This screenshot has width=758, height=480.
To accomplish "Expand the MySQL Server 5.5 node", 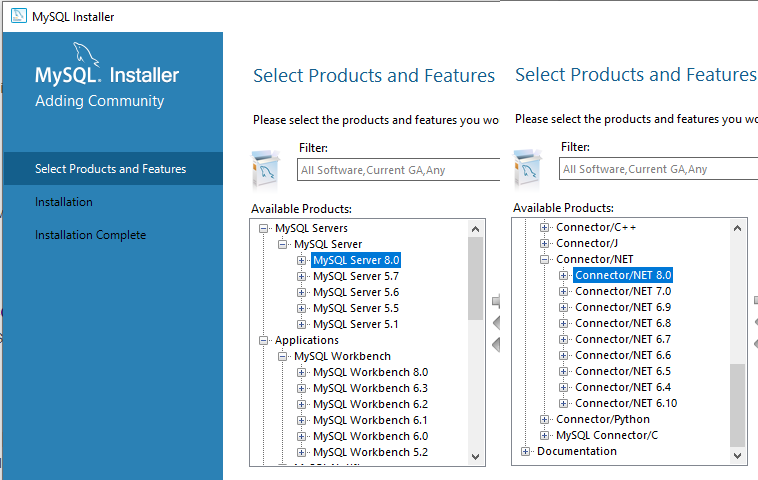I will tap(301, 308).
